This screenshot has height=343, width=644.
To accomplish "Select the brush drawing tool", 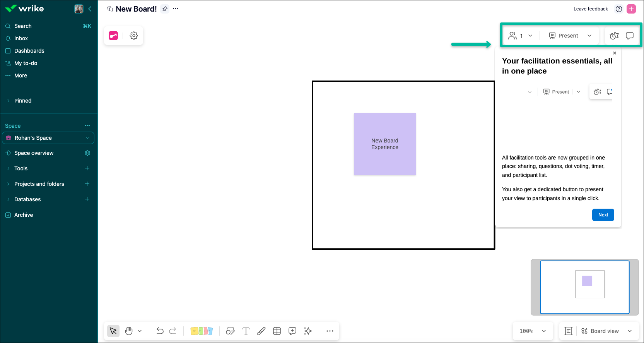I will 261,331.
